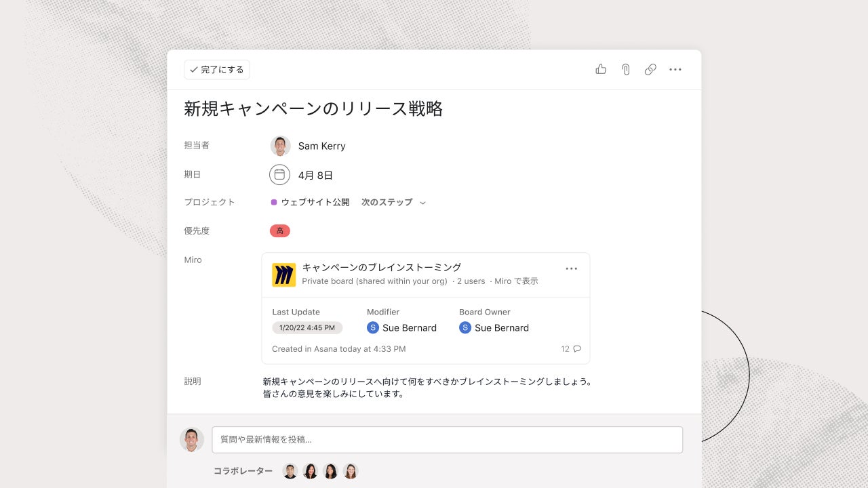Click the プロジェクト field label

(210, 202)
